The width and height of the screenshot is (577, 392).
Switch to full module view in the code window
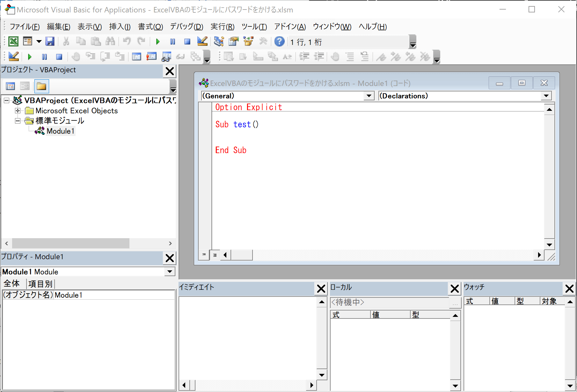coord(215,255)
